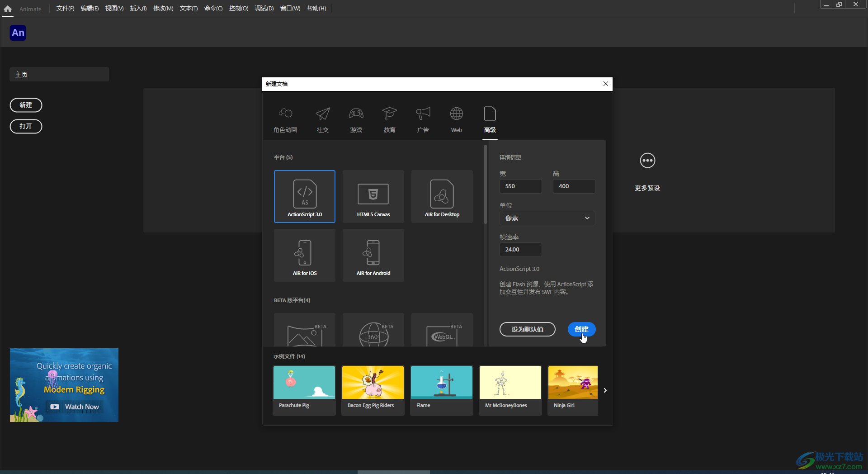Click the 新建 button on home
This screenshot has height=474, width=868.
click(26, 105)
